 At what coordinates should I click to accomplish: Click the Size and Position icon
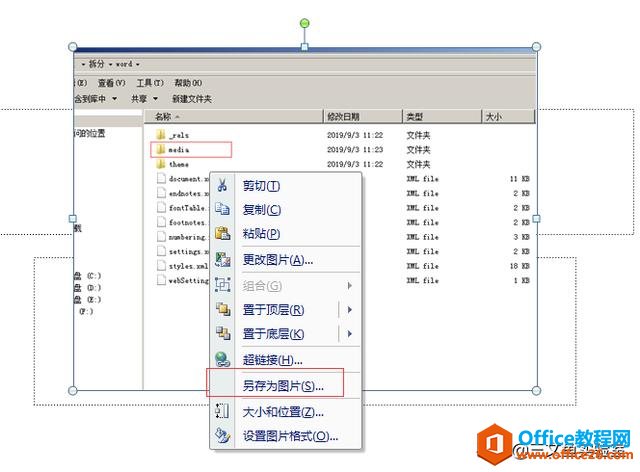(x=222, y=411)
